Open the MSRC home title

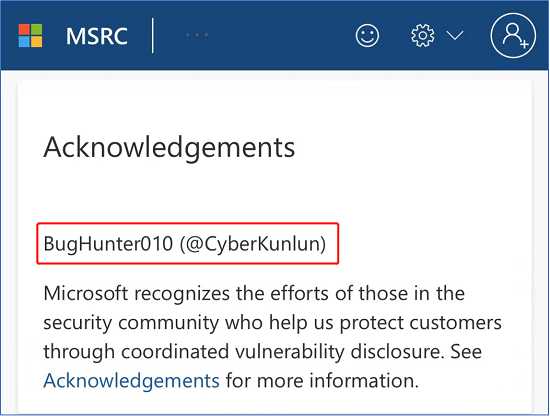click(97, 36)
